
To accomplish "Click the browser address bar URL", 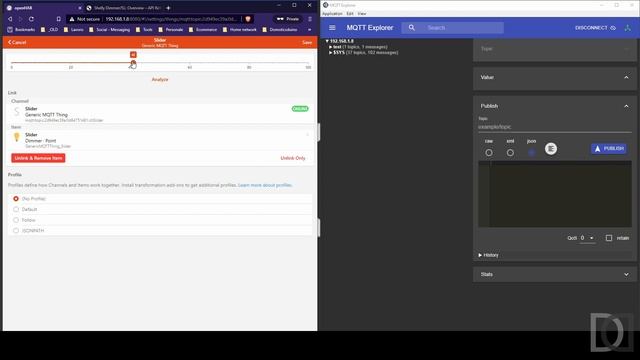I will pyautogui.click(x=171, y=19).
